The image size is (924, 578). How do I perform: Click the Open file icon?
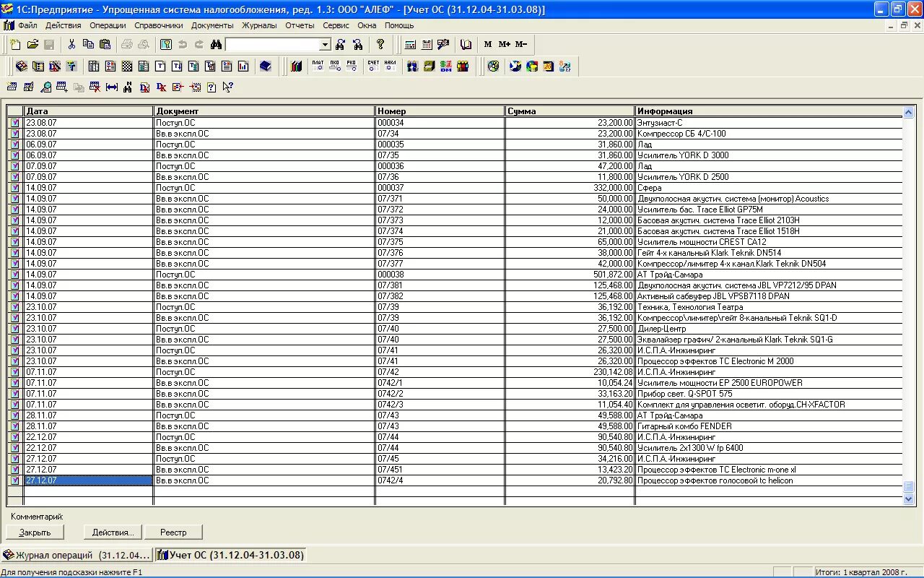(32, 44)
